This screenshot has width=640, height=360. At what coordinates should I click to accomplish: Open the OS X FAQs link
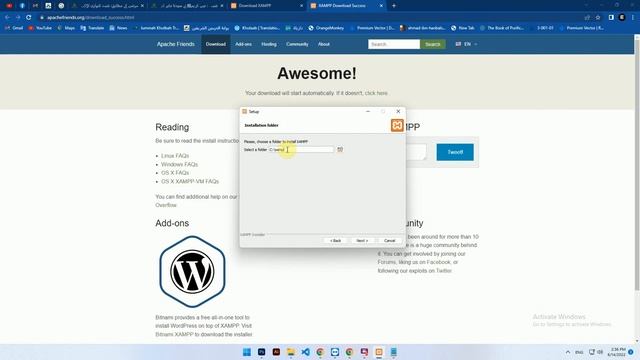pyautogui.click(x=175, y=173)
